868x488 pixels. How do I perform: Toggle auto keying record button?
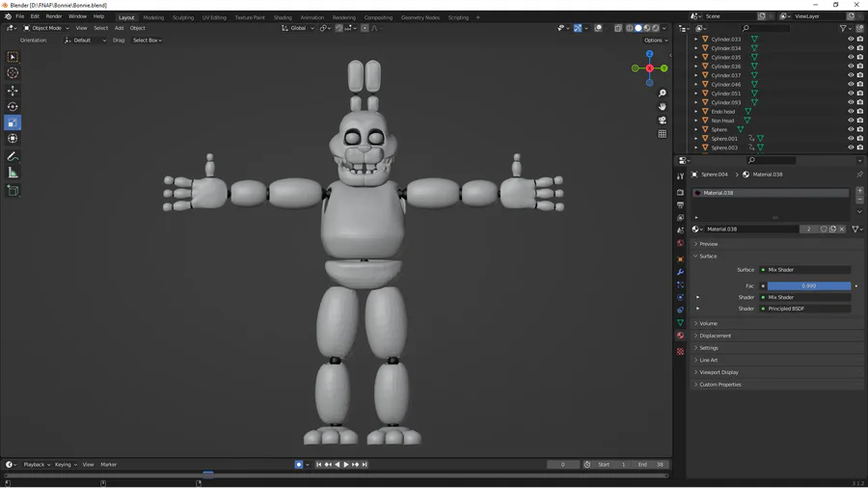298,465
